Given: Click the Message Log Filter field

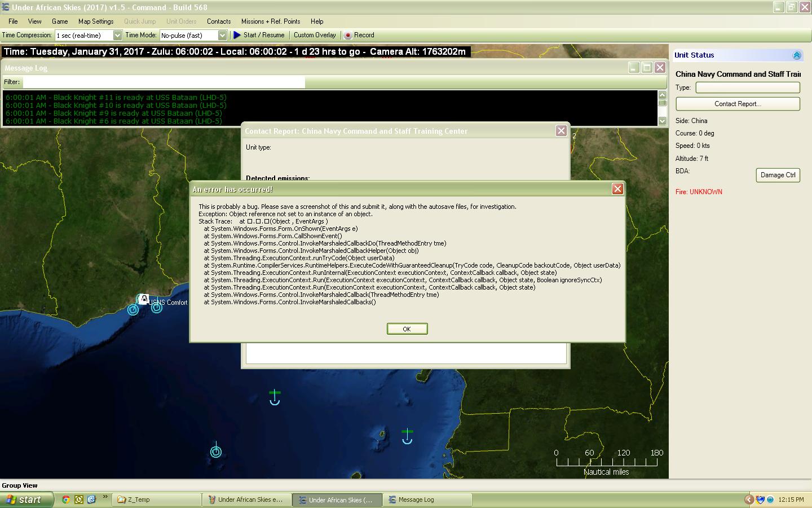Looking at the screenshot, I should click(x=164, y=82).
